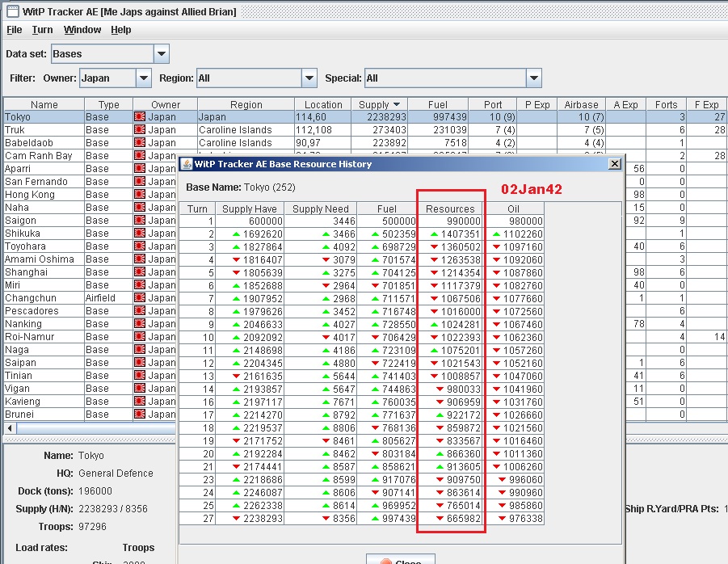The width and height of the screenshot is (728, 564).
Task: Click red down arrow beside Supply Need 8356
Action: coord(326,519)
